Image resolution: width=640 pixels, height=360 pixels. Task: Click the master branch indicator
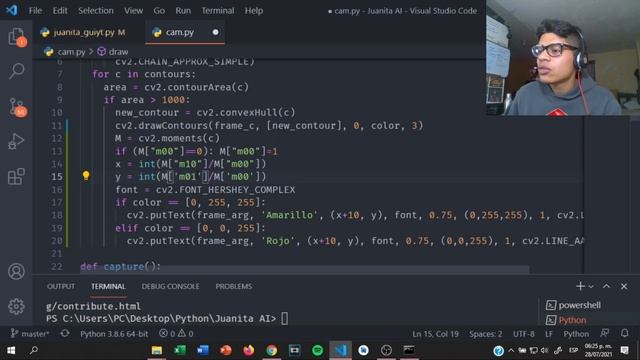point(30,334)
